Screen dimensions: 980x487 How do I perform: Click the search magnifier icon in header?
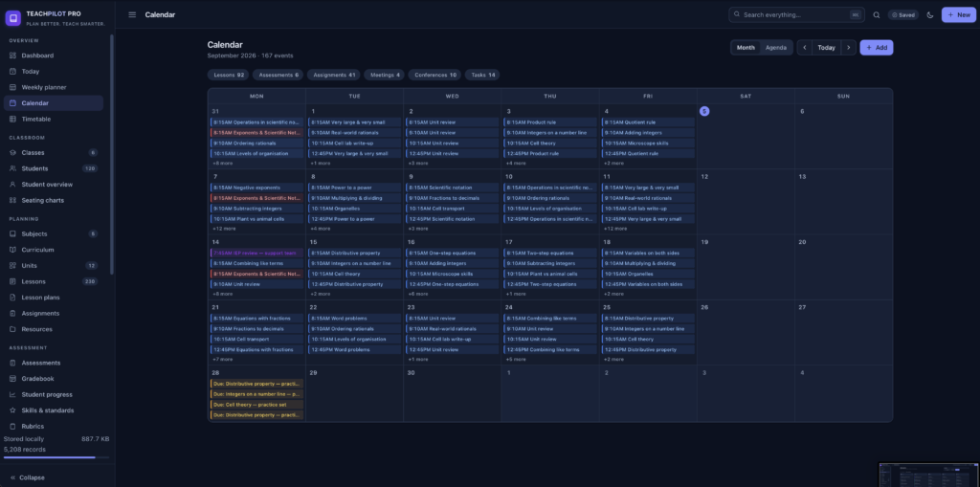point(877,15)
